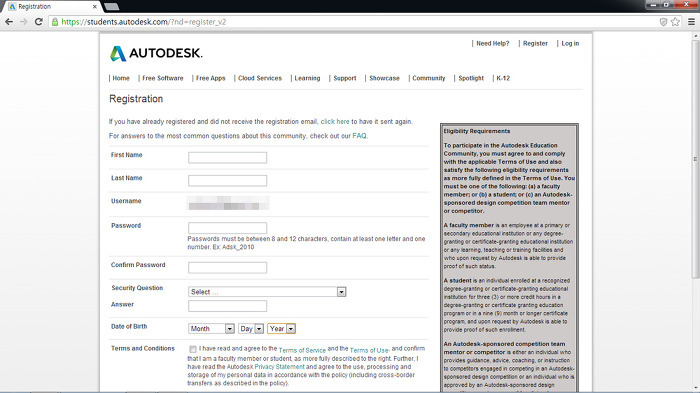This screenshot has width=700, height=393.
Task: Click the address bar URL
Action: click(143, 21)
